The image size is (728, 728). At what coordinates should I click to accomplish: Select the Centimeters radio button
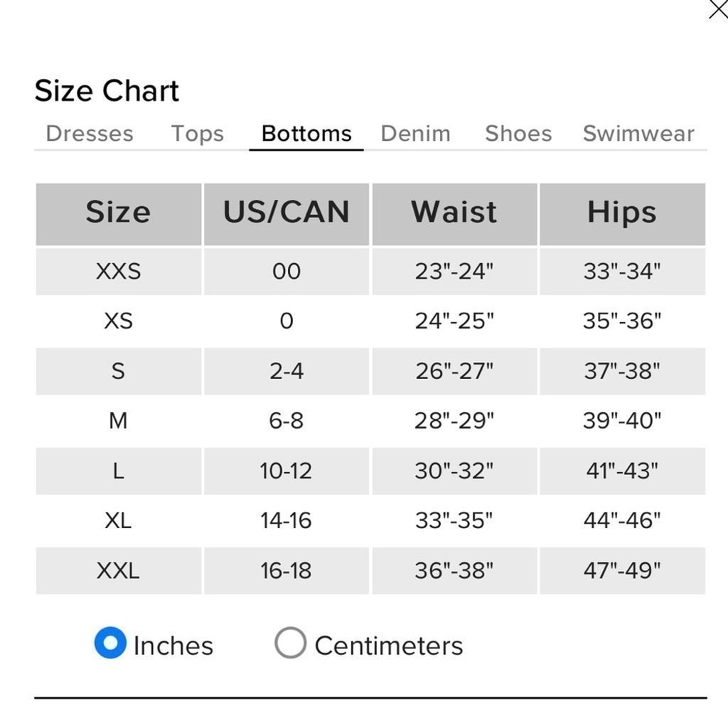[290, 643]
